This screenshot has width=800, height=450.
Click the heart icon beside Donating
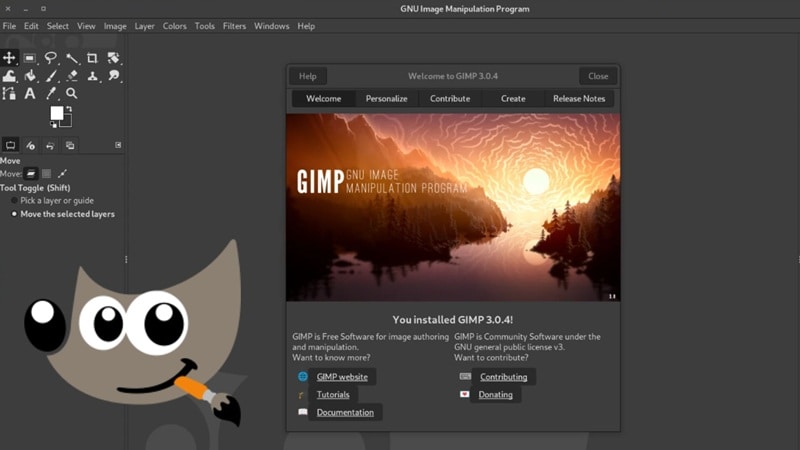coord(464,394)
